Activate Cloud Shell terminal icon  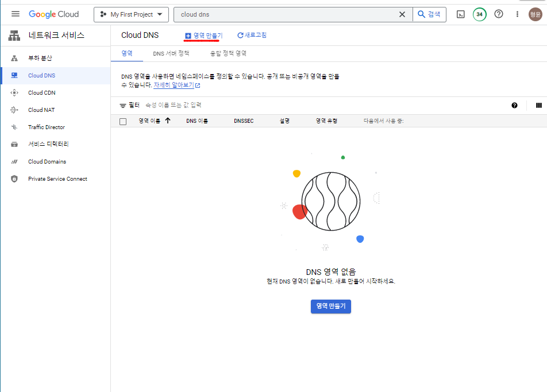coord(460,14)
